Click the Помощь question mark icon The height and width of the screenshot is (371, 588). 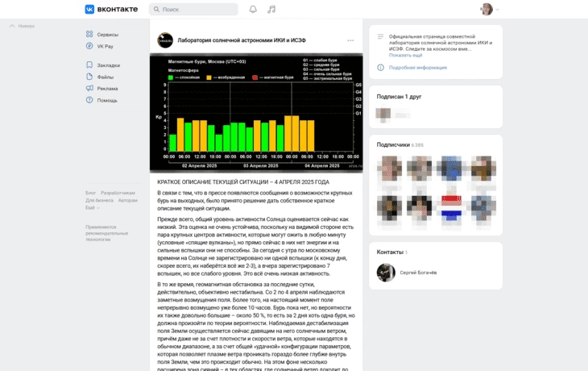point(89,100)
